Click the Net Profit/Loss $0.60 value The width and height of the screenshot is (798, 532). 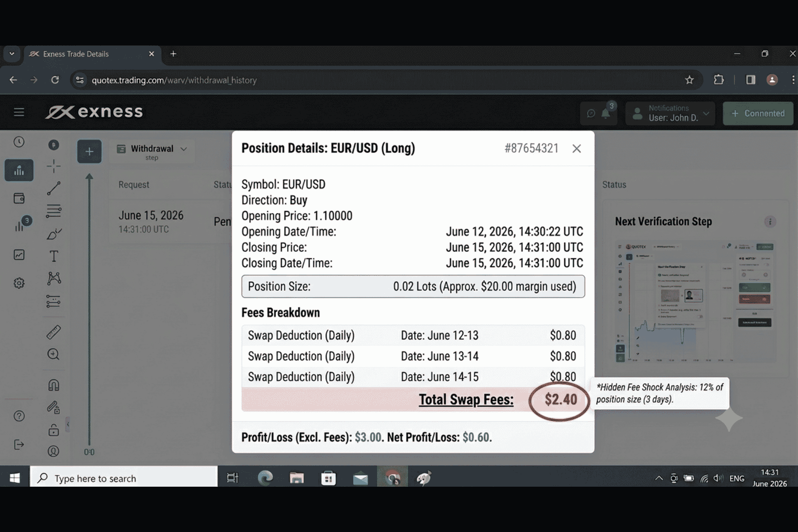(x=476, y=437)
